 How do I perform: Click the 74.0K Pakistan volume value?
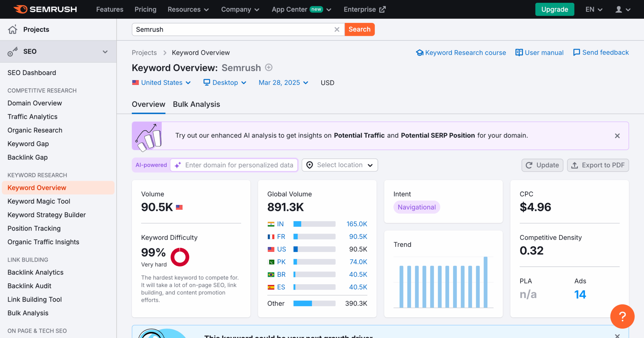(x=358, y=262)
